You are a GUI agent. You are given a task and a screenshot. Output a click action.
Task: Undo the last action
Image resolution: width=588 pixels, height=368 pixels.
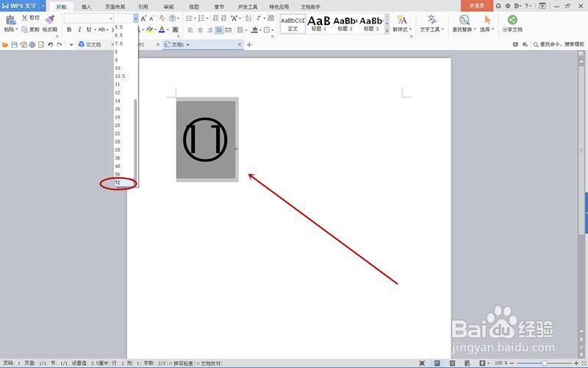click(50, 45)
